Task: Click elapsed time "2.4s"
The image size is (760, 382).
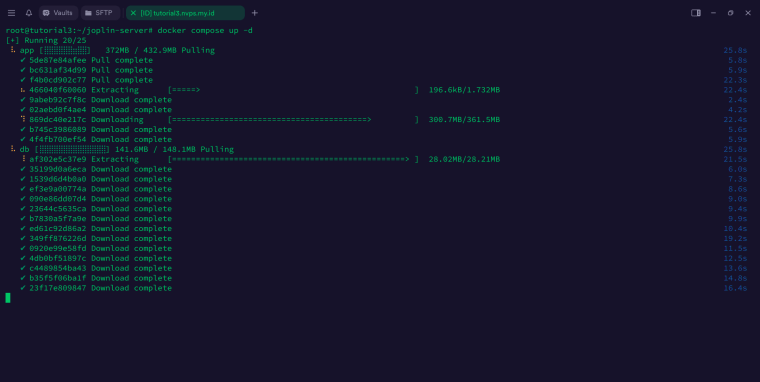Action: pos(738,100)
